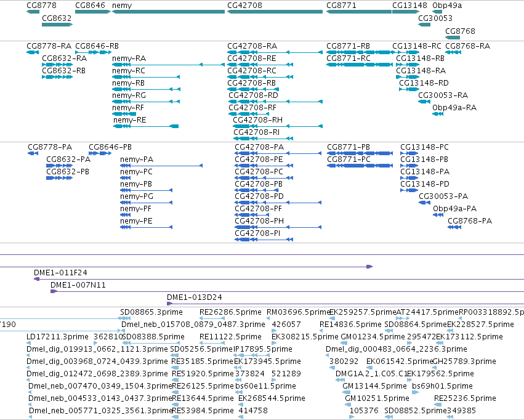Select protein nemy-PA
The width and height of the screenshot is (524, 420).
click(161, 166)
